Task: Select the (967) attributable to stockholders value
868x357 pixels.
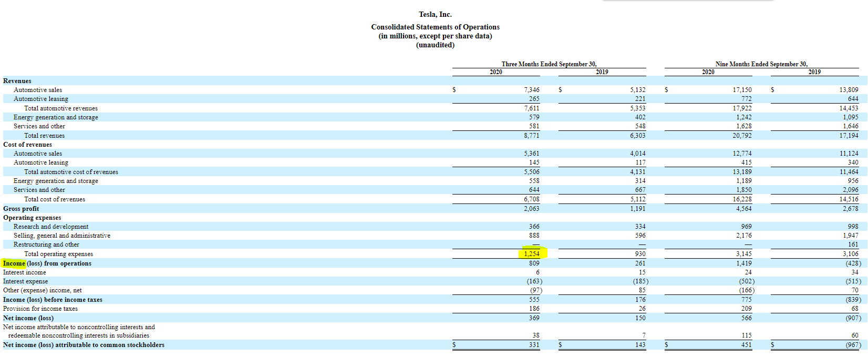Action: point(853,345)
